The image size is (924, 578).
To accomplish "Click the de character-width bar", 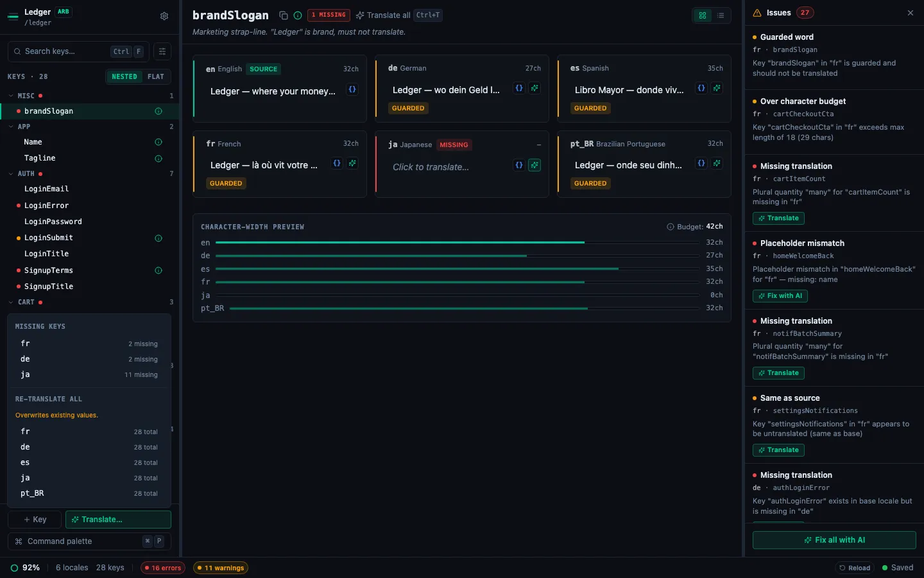I will 457,256.
